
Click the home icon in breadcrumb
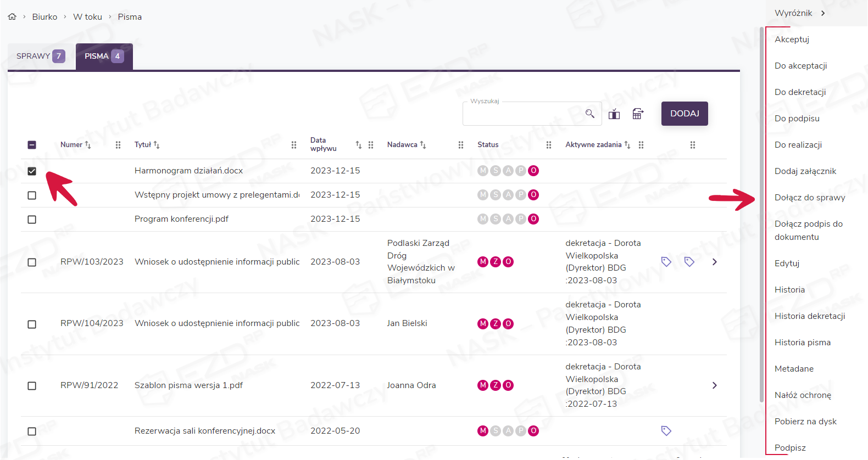pos(12,16)
